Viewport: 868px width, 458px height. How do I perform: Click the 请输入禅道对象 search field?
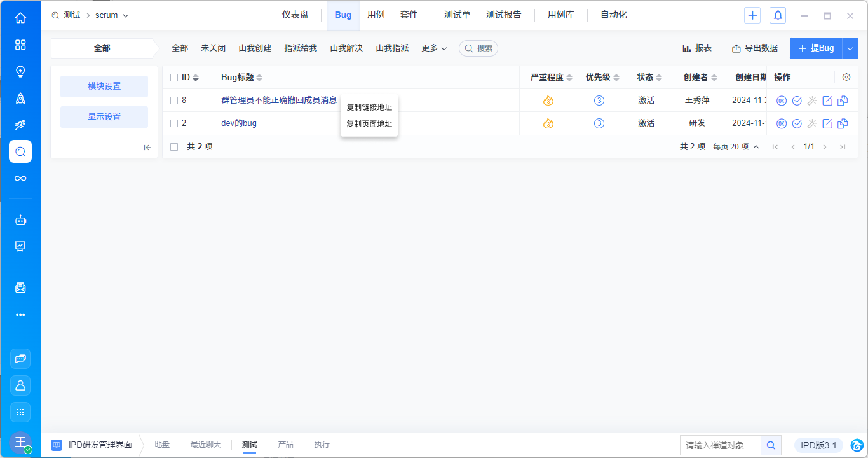click(721, 445)
